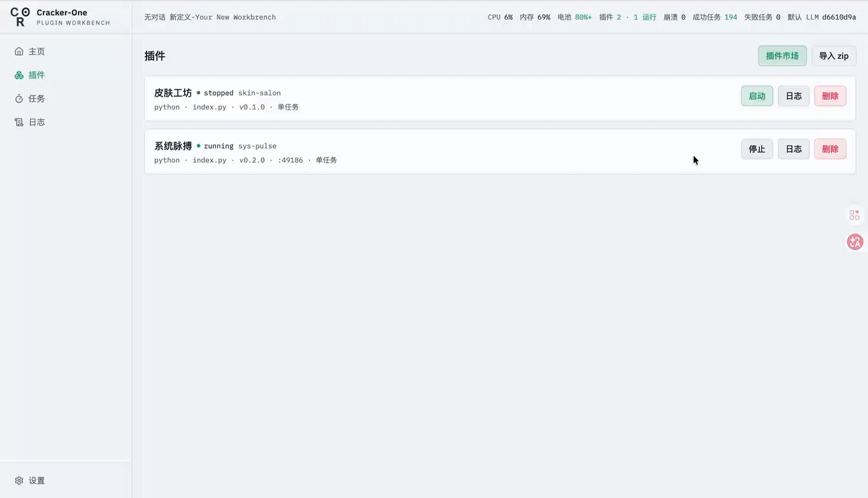Image resolution: width=868 pixels, height=498 pixels.
Task: Click the :49186 port text
Action: [290, 160]
